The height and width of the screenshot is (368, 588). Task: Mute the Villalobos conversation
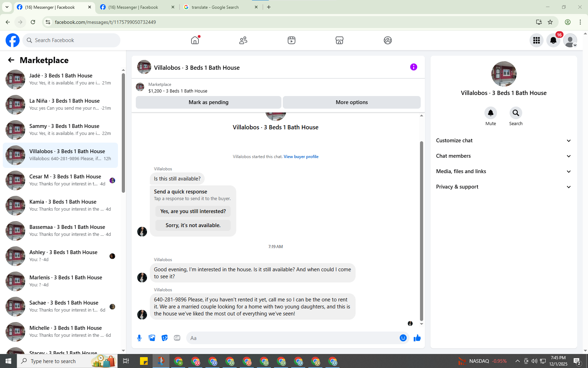[x=491, y=113]
